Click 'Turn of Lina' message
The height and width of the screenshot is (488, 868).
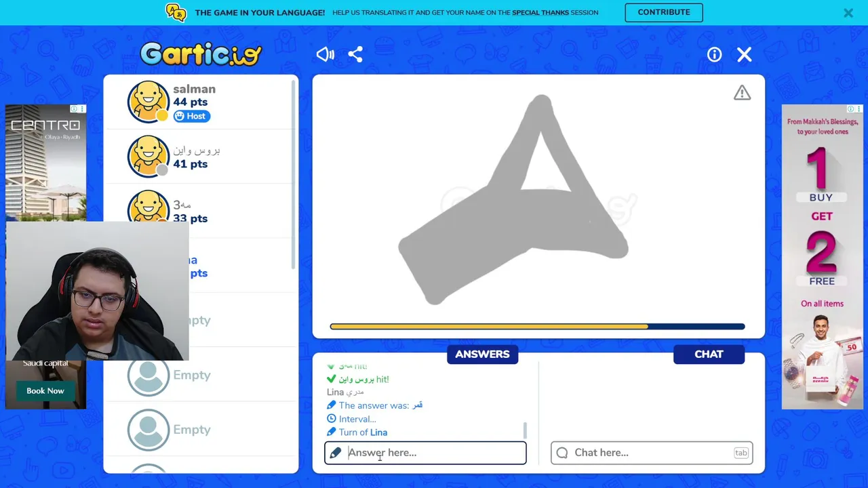[x=363, y=432]
